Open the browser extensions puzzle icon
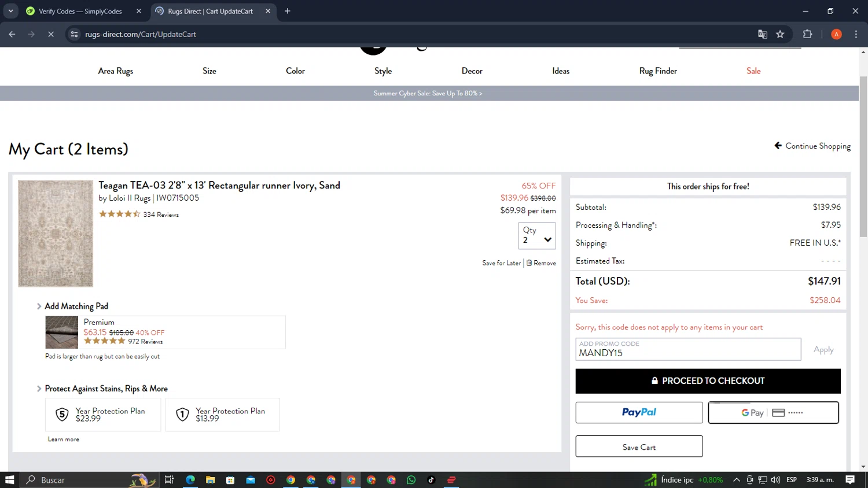This screenshot has height=488, width=868. 808,34
